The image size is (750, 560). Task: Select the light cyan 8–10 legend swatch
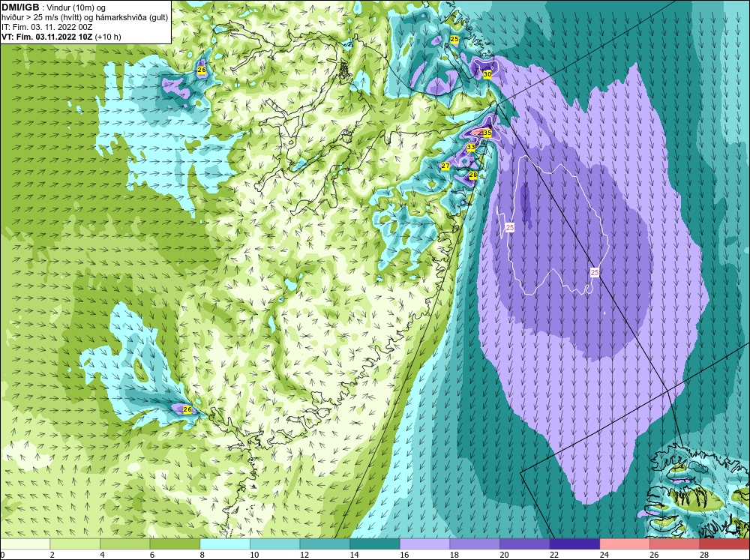coord(225,544)
